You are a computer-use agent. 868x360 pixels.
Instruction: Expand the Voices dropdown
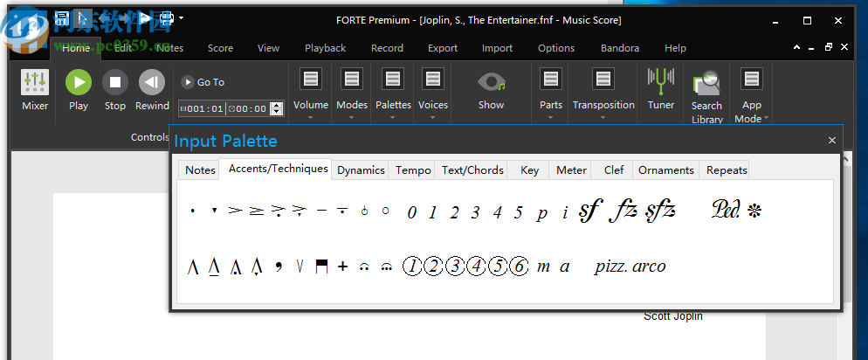433,93
